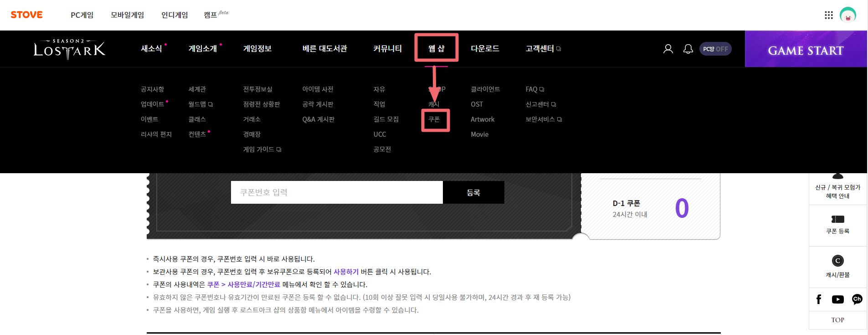Open 보안서비스 external link

pyautogui.click(x=544, y=119)
